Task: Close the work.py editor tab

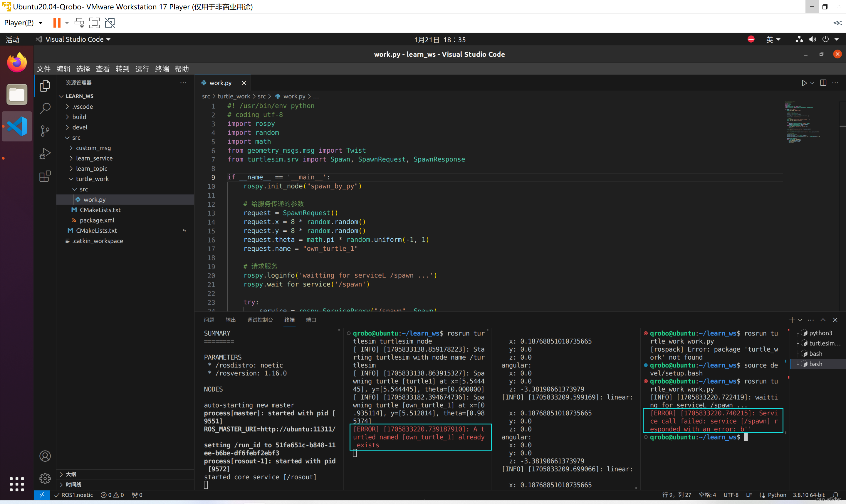Action: [x=244, y=83]
